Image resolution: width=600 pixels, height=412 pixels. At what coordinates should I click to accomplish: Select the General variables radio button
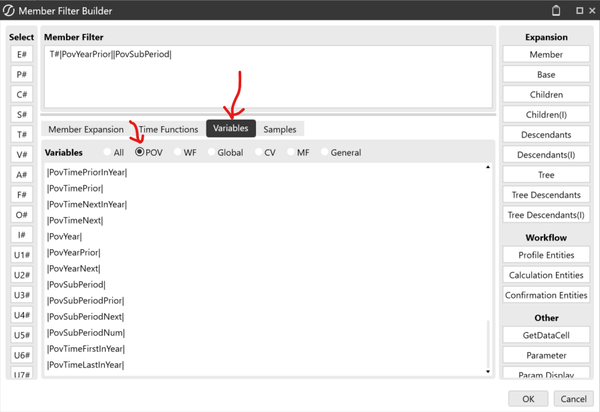click(324, 152)
